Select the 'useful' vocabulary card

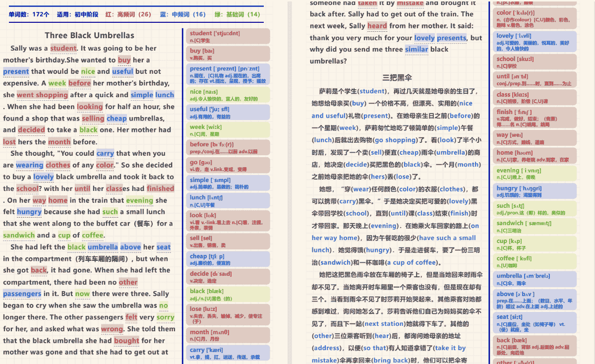tap(229, 112)
